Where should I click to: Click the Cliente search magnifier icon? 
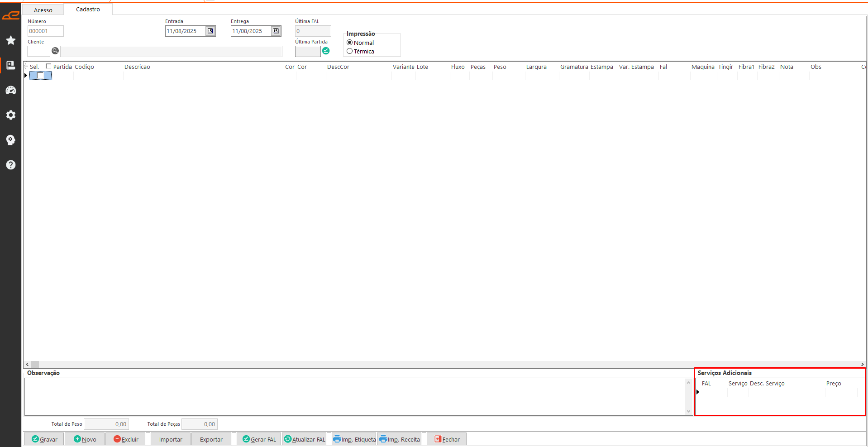pyautogui.click(x=55, y=51)
